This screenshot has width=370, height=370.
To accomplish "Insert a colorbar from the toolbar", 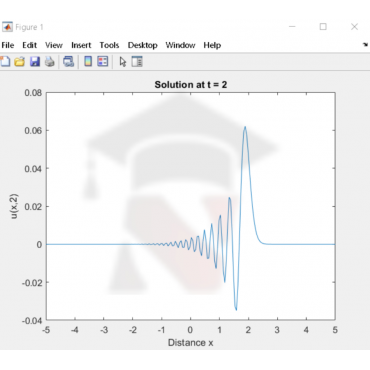I will pos(88,61).
